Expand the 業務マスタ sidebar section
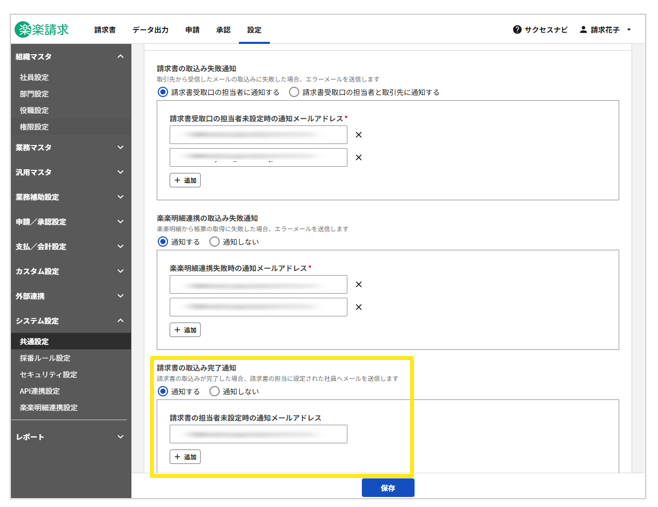Image resolution: width=658 pixels, height=507 pixels. coord(120,147)
